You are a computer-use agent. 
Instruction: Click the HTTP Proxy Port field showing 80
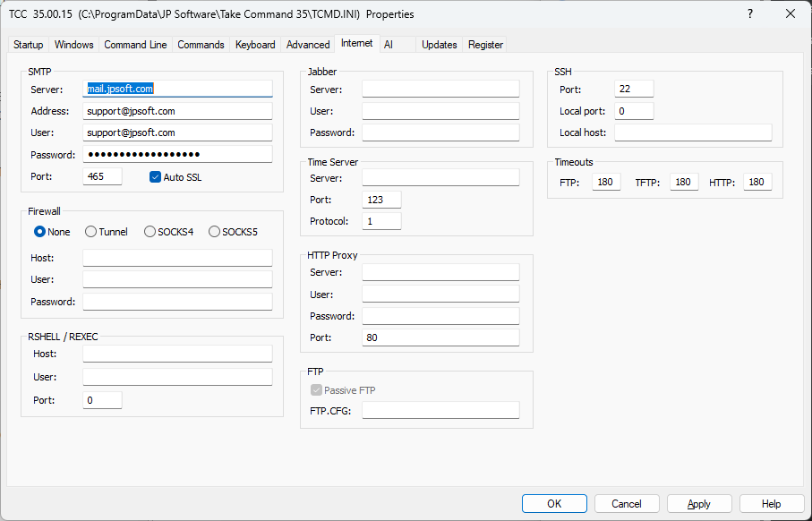[x=440, y=337]
